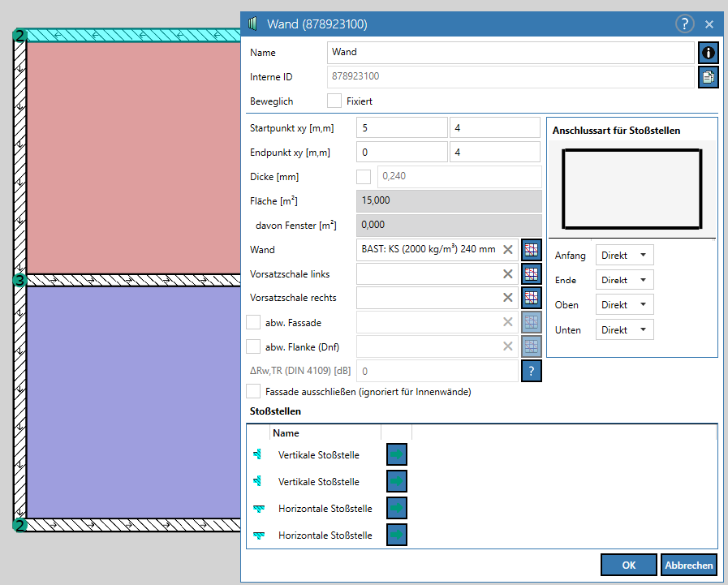Toggle the Fixiert checkbox
The height and width of the screenshot is (585, 728).
click(x=334, y=101)
